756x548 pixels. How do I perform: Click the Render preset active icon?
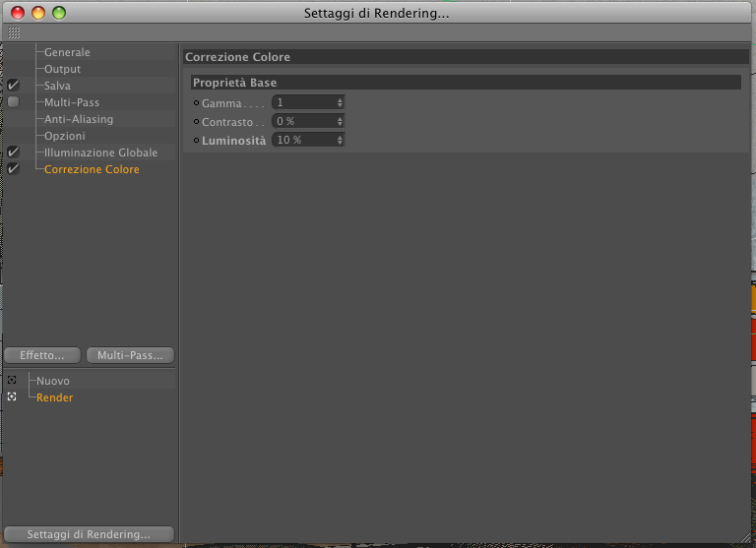point(12,396)
